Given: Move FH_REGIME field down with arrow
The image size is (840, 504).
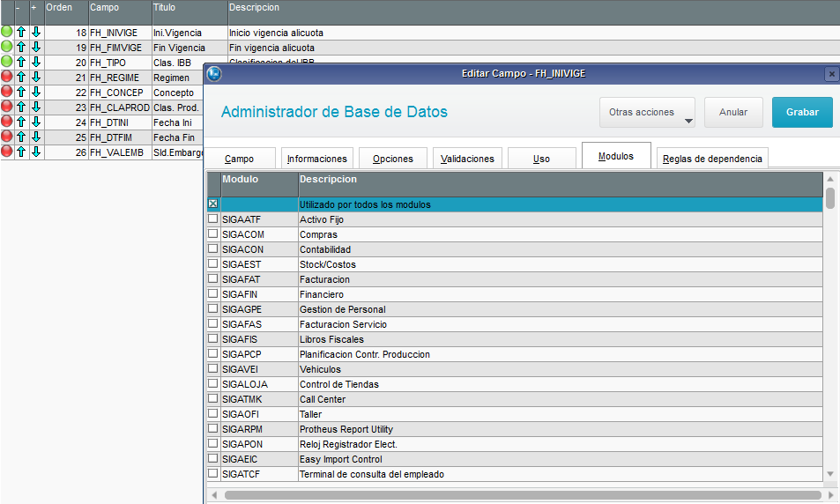Looking at the screenshot, I should tap(36, 78).
